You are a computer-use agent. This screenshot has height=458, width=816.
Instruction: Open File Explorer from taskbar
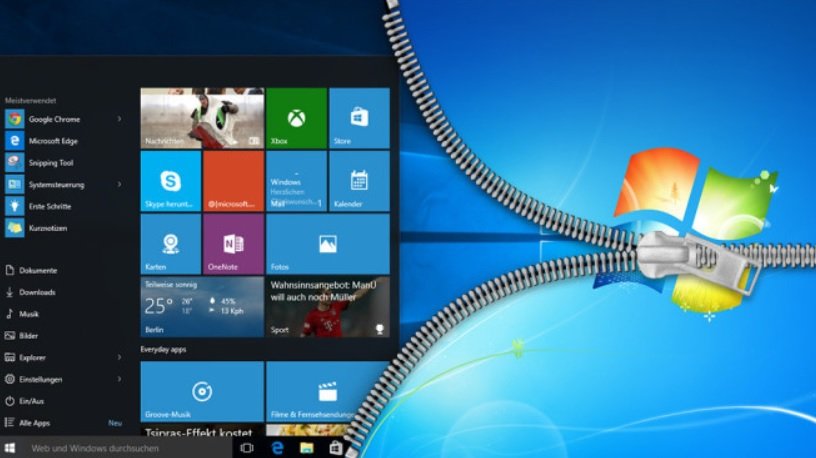coord(307,448)
